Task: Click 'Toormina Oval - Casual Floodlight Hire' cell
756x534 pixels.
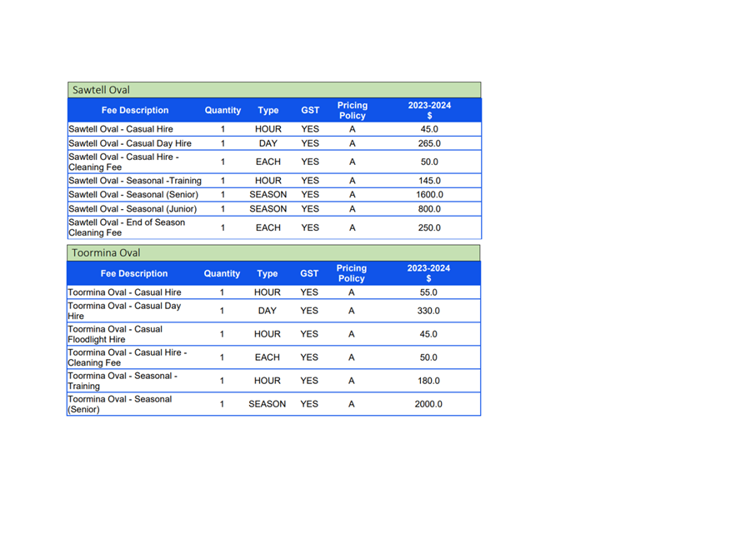Action: (x=115, y=334)
